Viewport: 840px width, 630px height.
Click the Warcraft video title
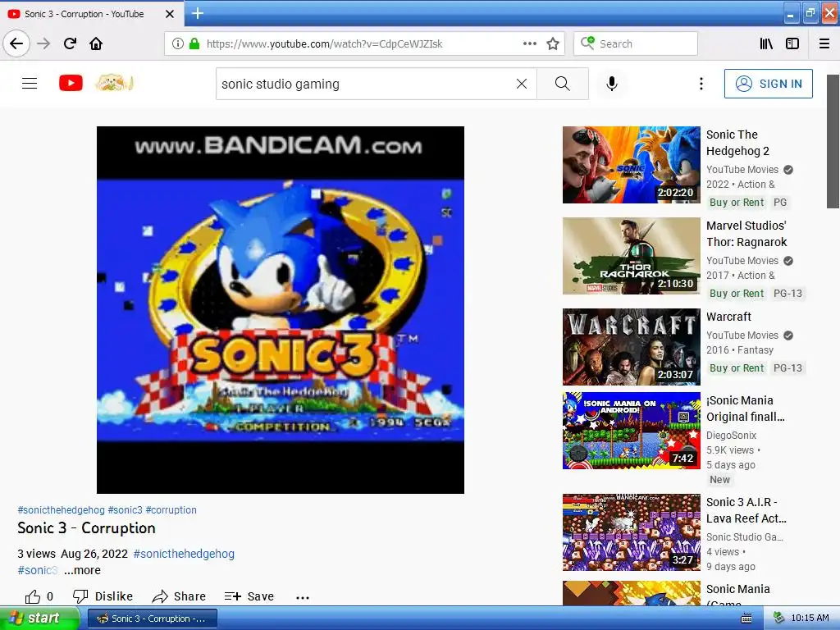coord(728,317)
